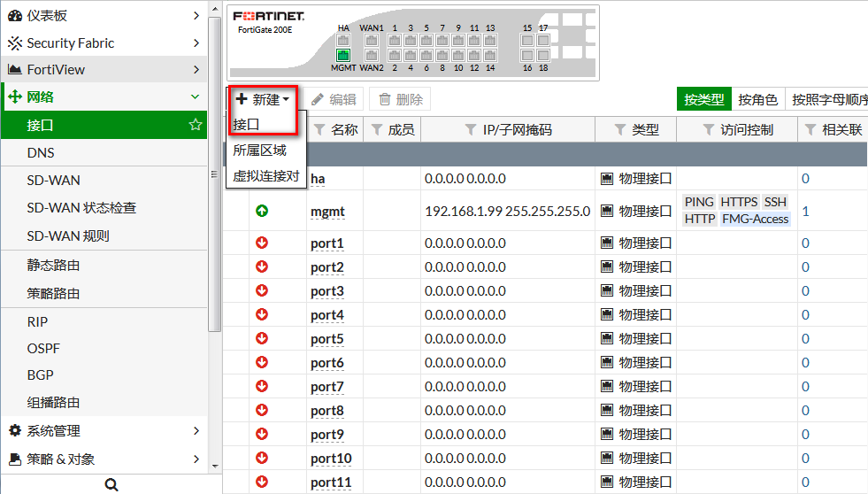Filter the IP/子网掩码 column via funnel icon

click(471, 129)
